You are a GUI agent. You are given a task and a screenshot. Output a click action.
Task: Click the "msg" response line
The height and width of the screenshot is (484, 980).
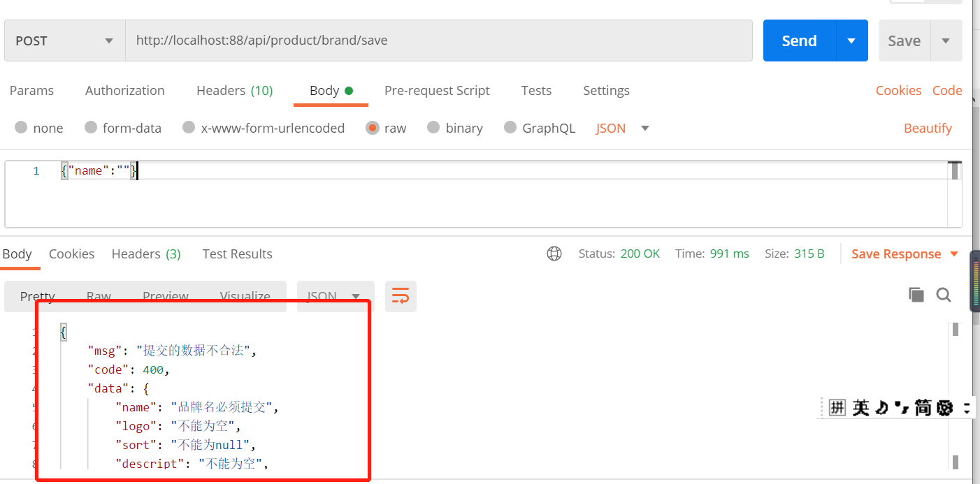pyautogui.click(x=172, y=351)
